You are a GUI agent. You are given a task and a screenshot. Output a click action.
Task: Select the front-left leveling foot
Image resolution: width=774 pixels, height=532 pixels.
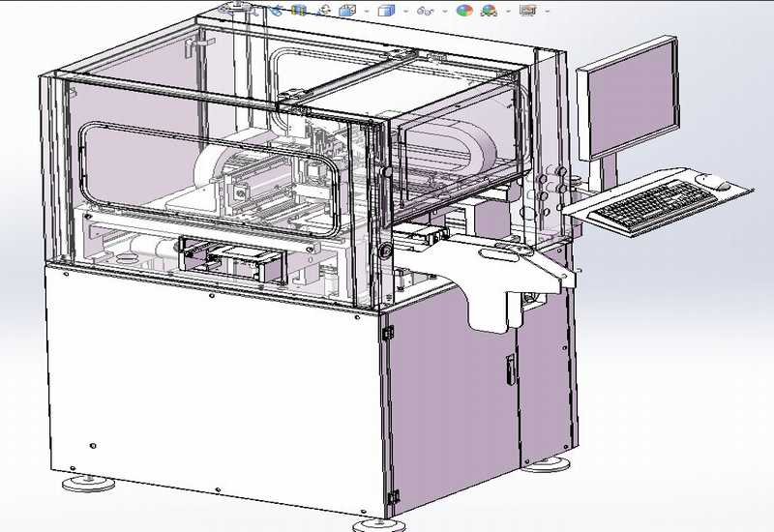(x=83, y=481)
